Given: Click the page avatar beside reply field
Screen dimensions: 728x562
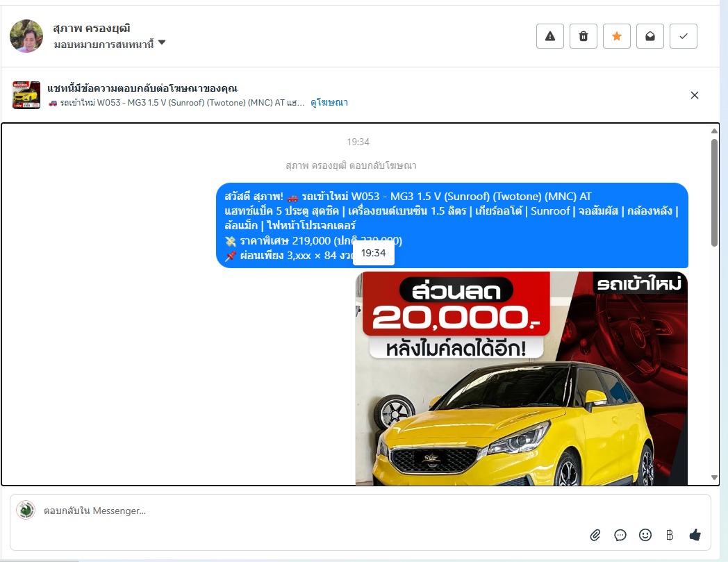Looking at the screenshot, I should (26, 510).
